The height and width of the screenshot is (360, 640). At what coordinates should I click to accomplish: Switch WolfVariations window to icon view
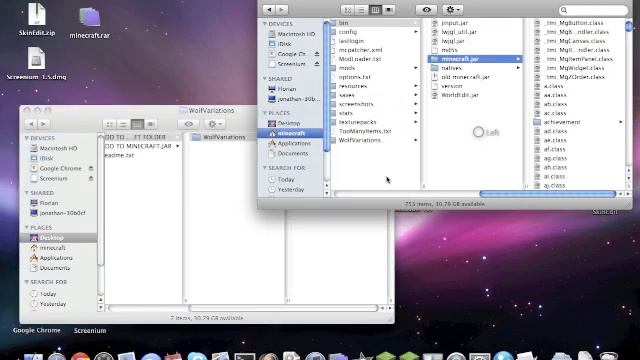pyautogui.click(x=109, y=124)
